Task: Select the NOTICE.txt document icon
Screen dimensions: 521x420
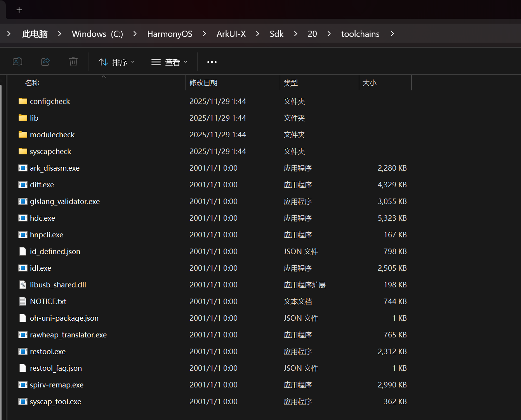Action: click(x=23, y=301)
